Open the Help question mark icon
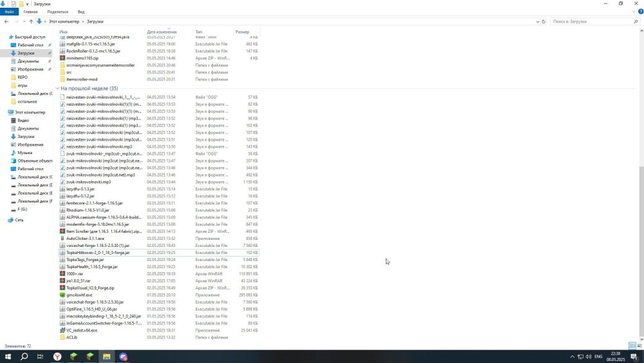 coord(640,12)
